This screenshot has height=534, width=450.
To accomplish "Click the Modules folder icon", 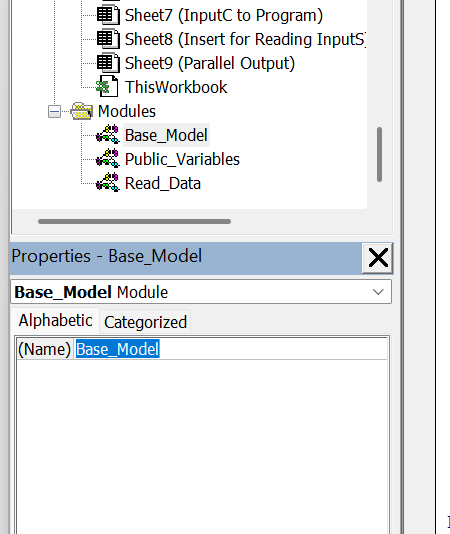I will coord(81,111).
